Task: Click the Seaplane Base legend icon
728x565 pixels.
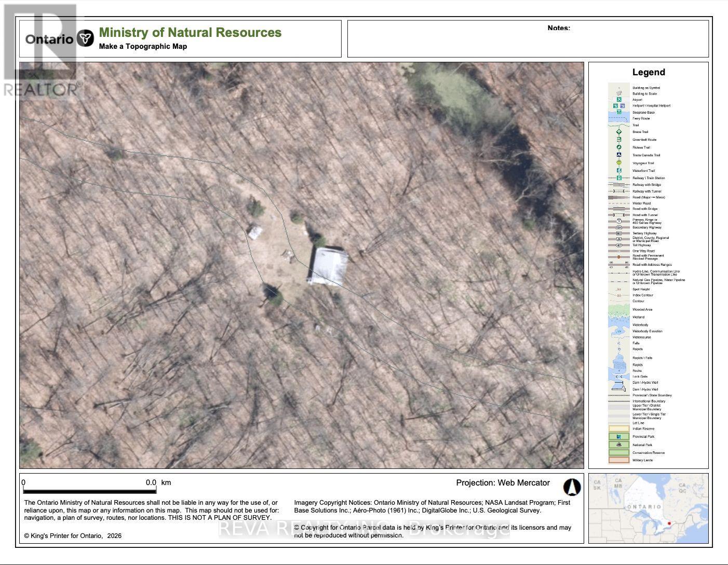Action: click(619, 112)
